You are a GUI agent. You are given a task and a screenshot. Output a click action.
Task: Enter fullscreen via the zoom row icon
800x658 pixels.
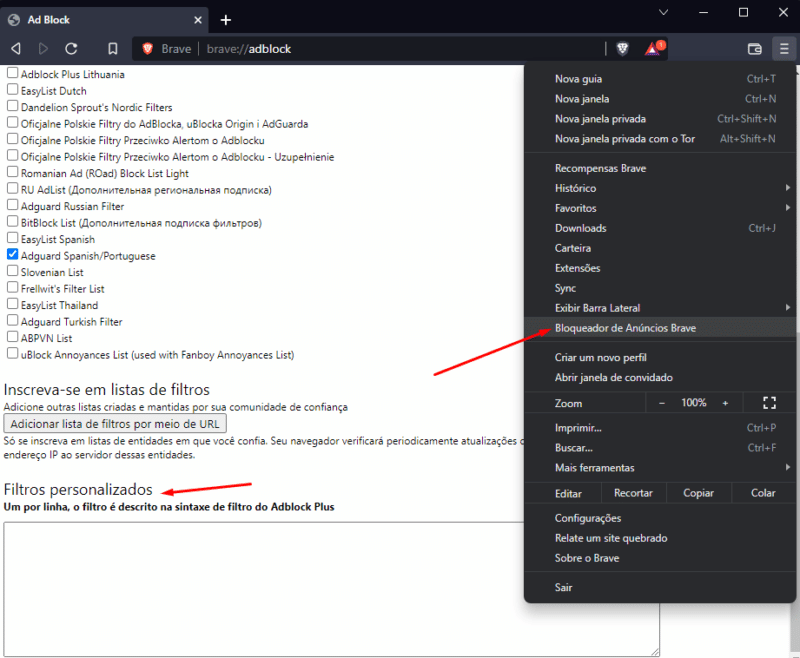click(769, 403)
